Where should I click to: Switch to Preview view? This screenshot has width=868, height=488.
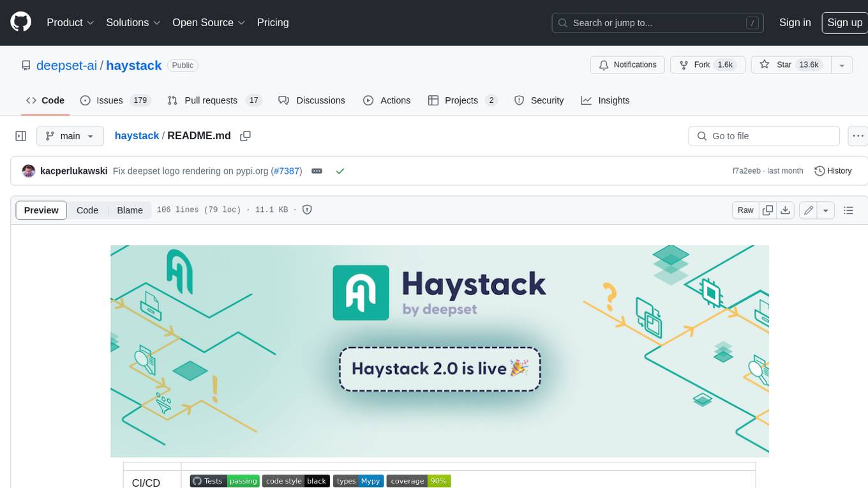click(x=41, y=210)
